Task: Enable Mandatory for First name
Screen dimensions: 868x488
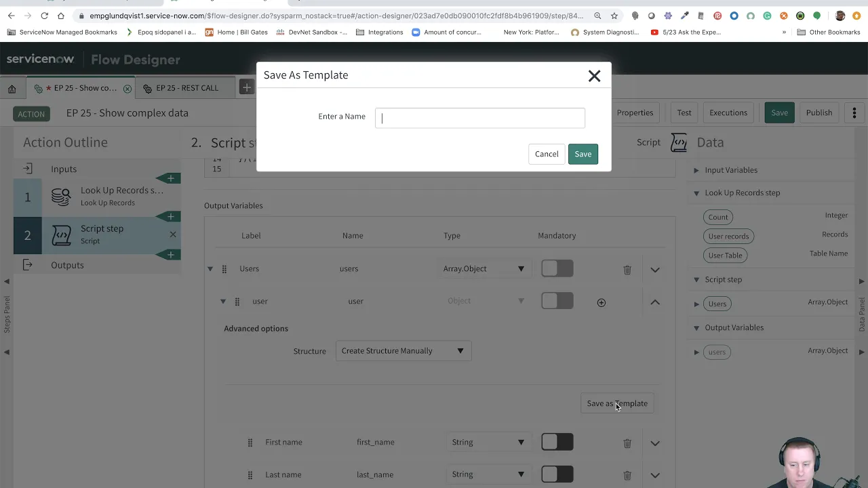Action: [557, 442]
